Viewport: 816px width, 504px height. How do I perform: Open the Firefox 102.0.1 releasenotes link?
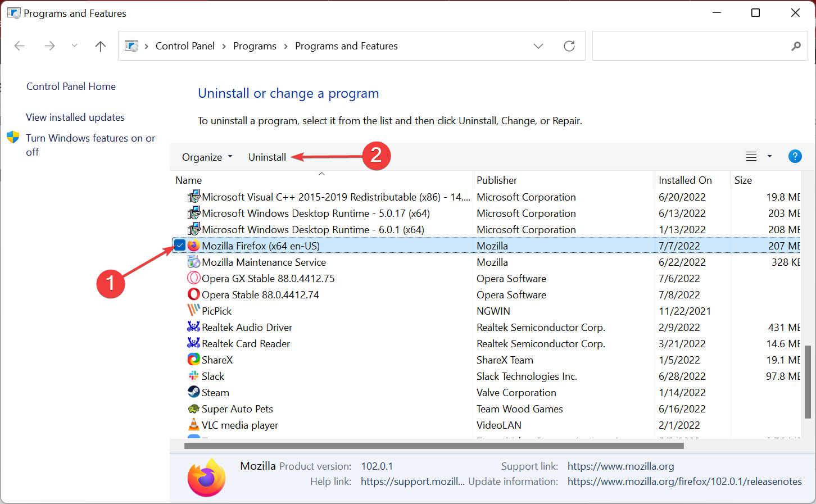pyautogui.click(x=684, y=482)
